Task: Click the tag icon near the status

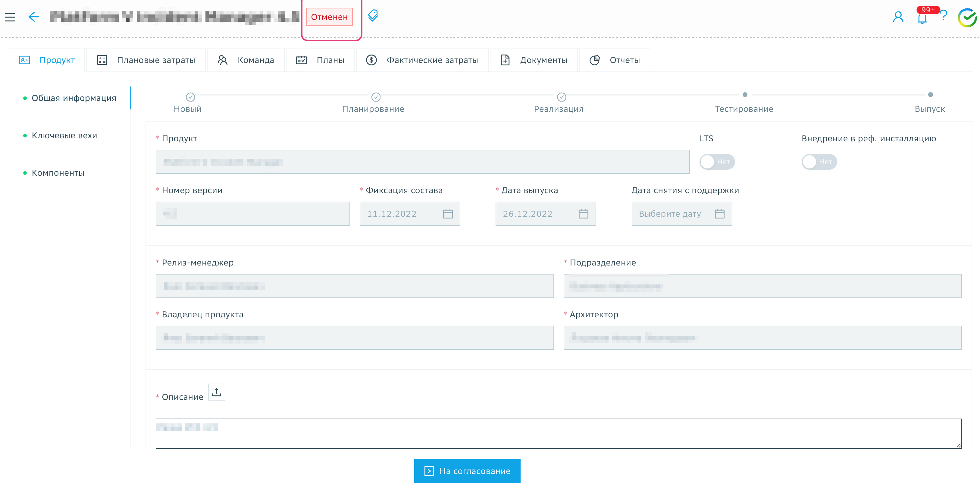Action: tap(373, 16)
